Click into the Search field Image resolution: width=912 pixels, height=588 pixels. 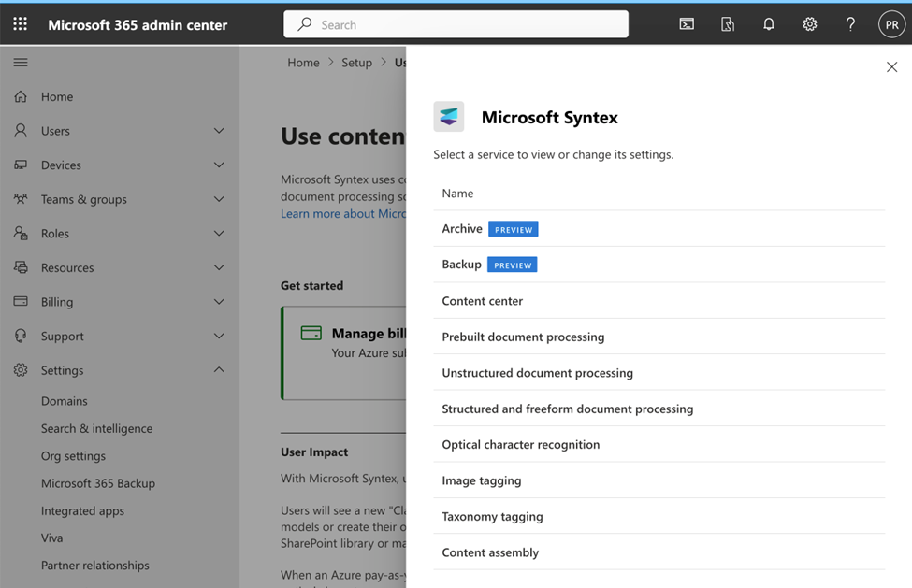point(456,23)
